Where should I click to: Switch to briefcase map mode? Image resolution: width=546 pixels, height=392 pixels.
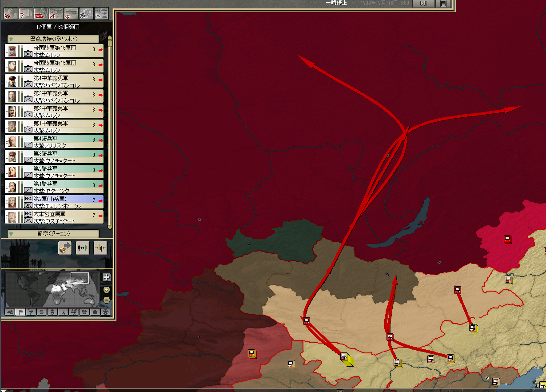[x=95, y=312]
